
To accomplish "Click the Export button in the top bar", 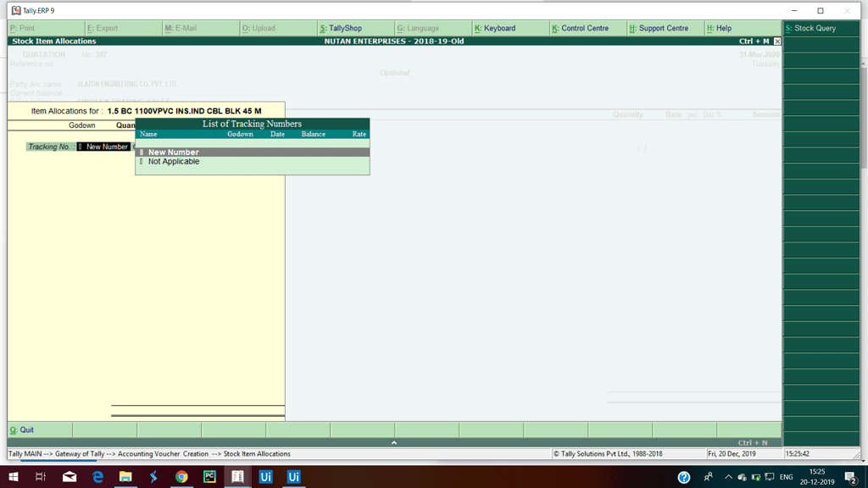I will (124, 28).
